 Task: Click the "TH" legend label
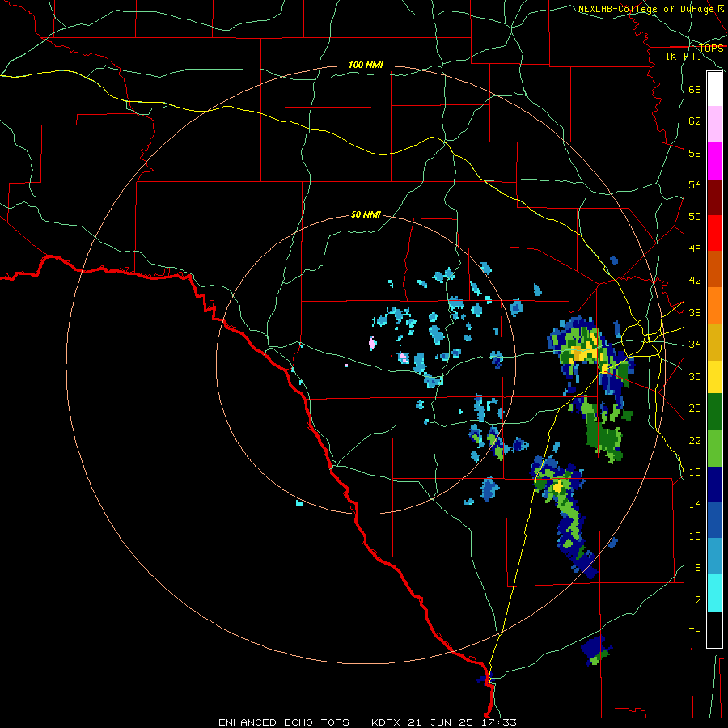coord(695,632)
